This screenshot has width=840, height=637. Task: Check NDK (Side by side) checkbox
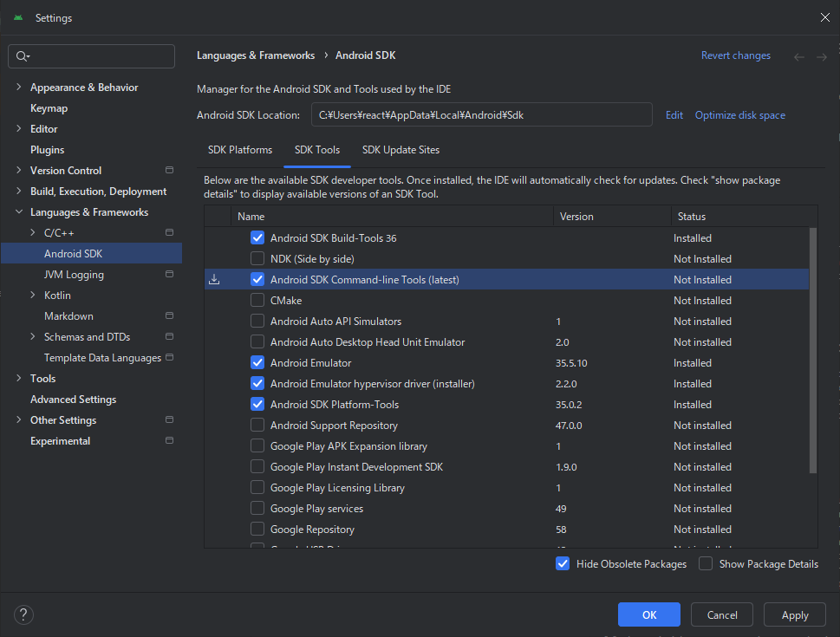pyautogui.click(x=257, y=259)
